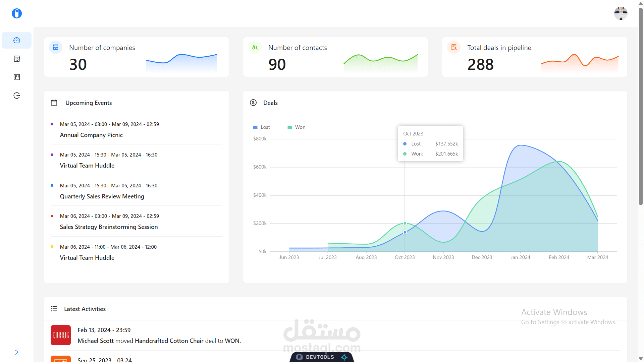Click the dollar icon beside Deals heading
The image size is (644, 362).
point(253,103)
